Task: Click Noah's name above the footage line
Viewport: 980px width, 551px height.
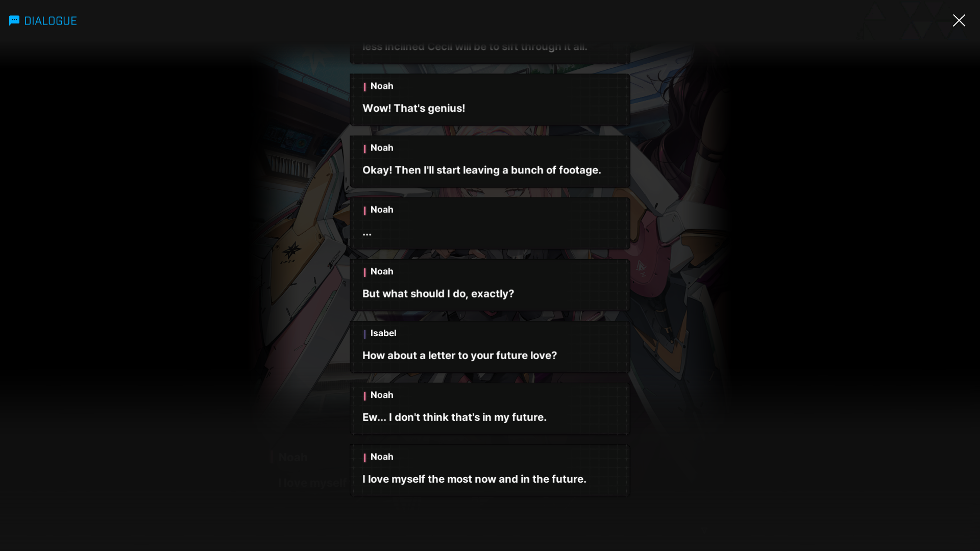Action: click(x=382, y=148)
